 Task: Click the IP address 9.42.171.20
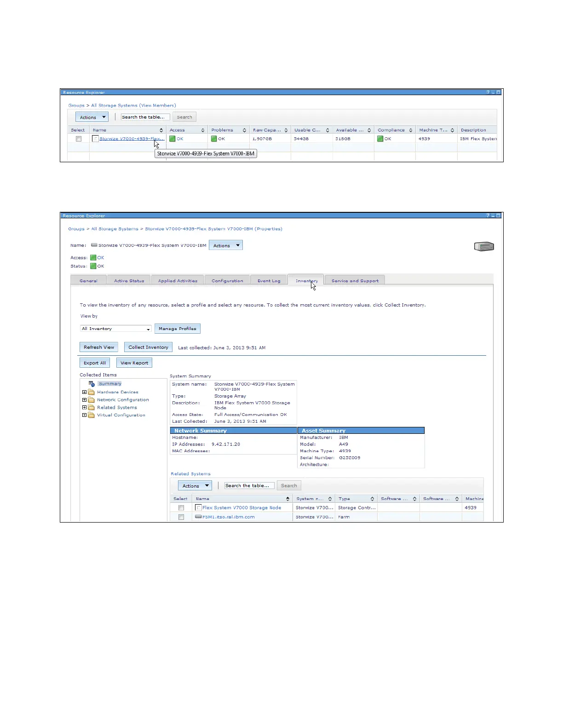tap(226, 444)
